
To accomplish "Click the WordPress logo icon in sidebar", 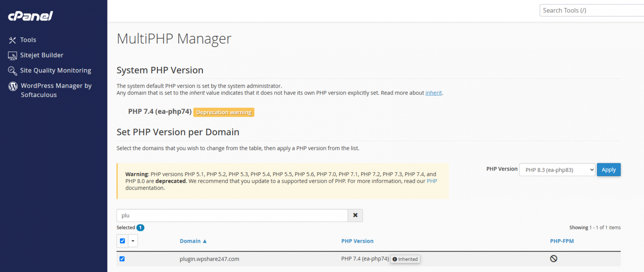I will (13, 86).
